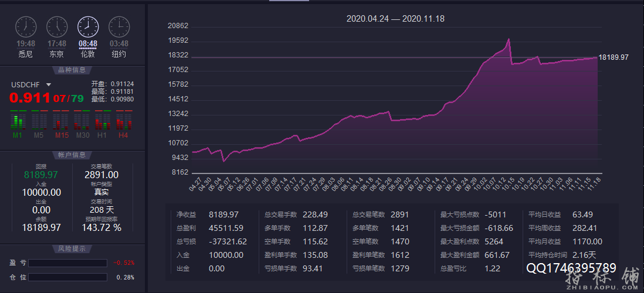This screenshot has height=293, width=644.
Task: Select the M1 timeframe indicator
Action: pos(17,124)
